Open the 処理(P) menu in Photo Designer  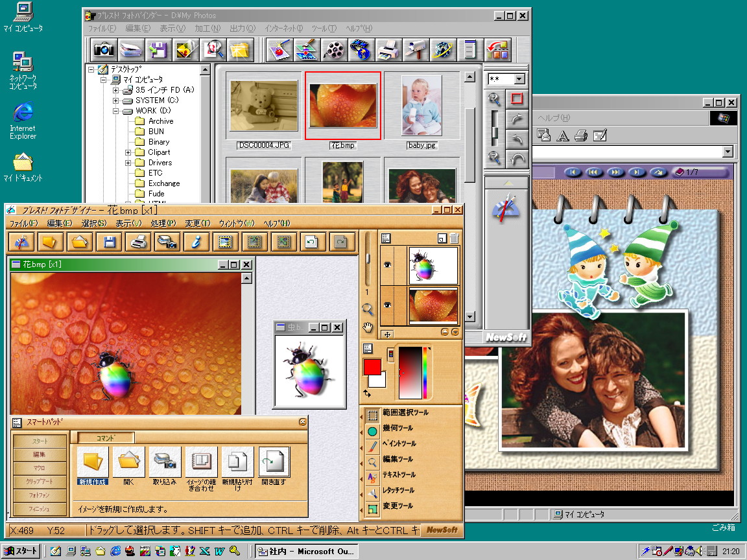pos(163,223)
